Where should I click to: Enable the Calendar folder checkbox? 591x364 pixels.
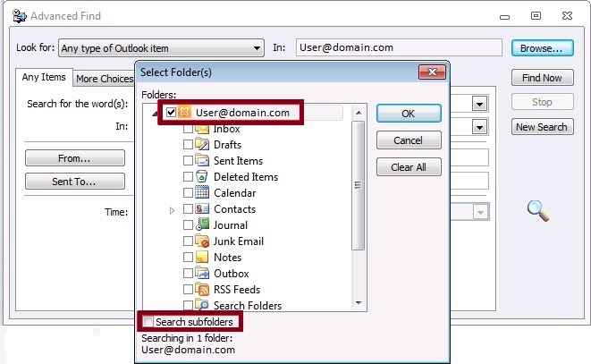pos(188,193)
